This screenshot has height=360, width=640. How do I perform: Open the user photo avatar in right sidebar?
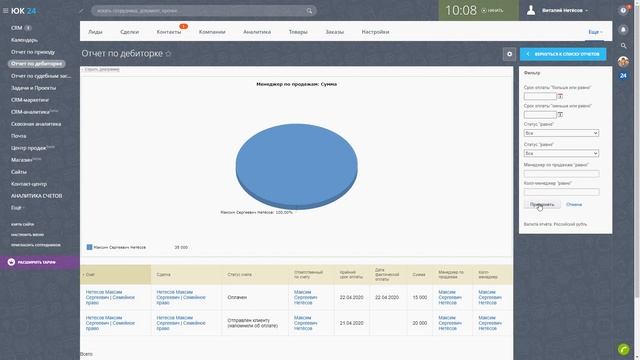[623, 62]
